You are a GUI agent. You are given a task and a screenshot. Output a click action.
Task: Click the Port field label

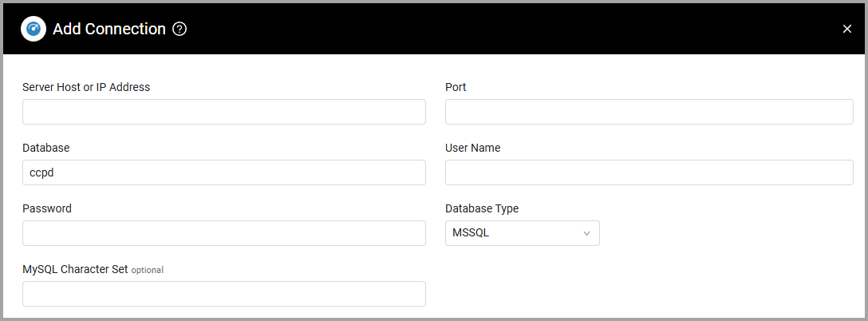(x=456, y=87)
